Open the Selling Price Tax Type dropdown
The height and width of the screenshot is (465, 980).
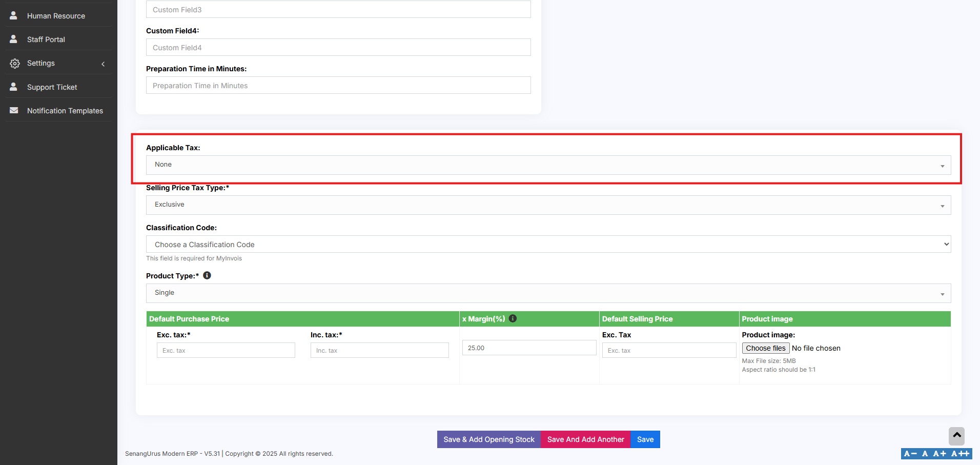548,205
